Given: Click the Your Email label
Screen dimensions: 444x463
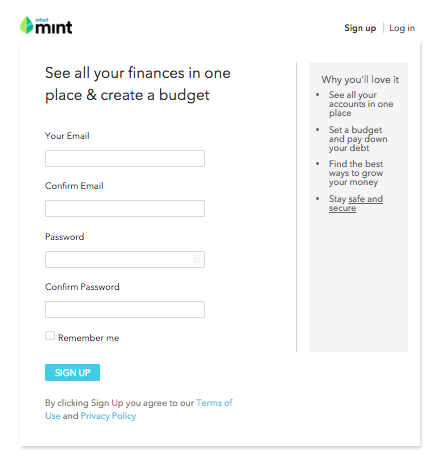Looking at the screenshot, I should pos(67,136).
